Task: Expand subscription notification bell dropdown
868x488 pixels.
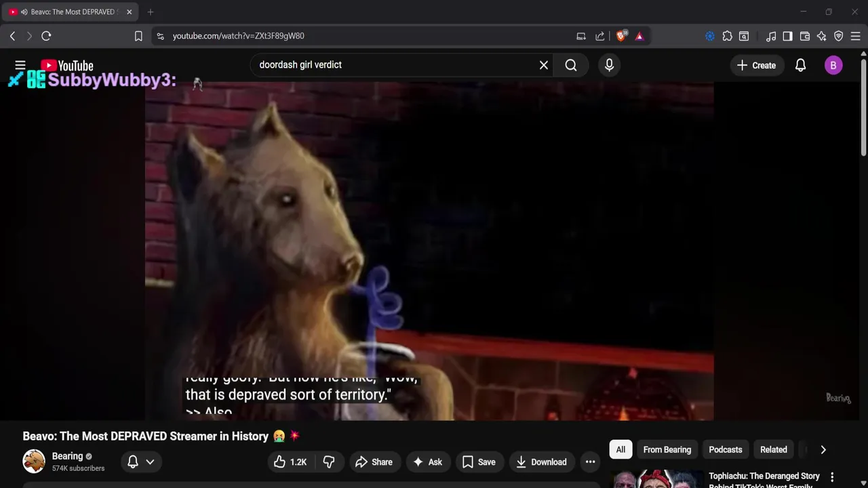Action: pos(141,462)
